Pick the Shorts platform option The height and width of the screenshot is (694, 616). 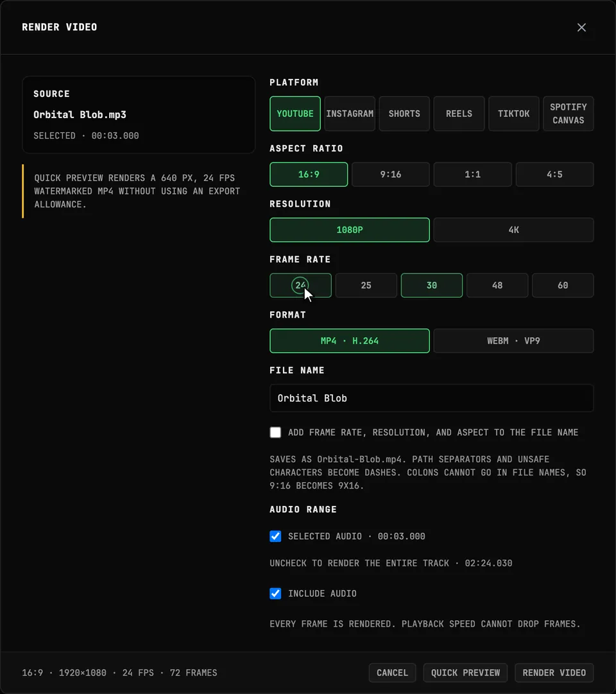pos(404,114)
